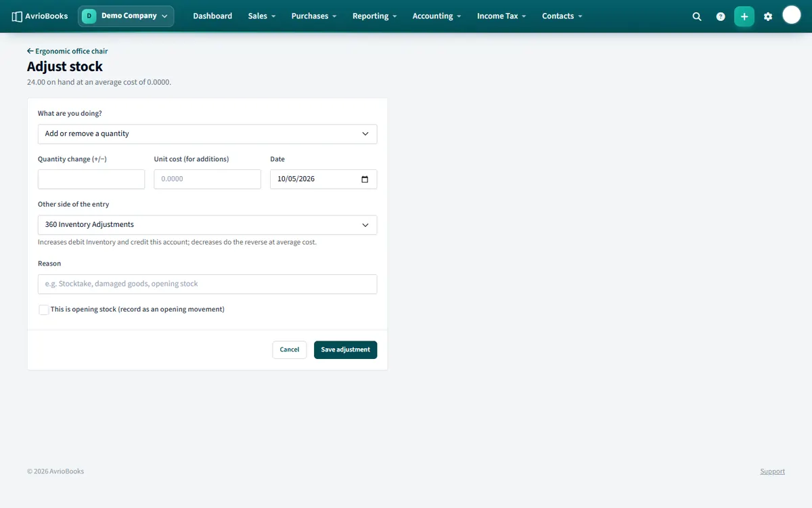Click the AvrioBooks logo icon
This screenshot has height=508, width=812.
pyautogui.click(x=17, y=16)
